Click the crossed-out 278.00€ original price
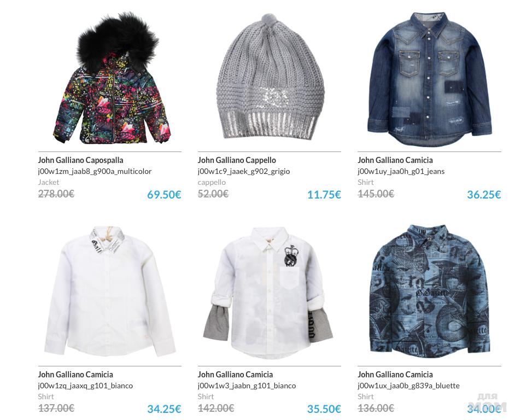The width and height of the screenshot is (515, 420). click(56, 194)
